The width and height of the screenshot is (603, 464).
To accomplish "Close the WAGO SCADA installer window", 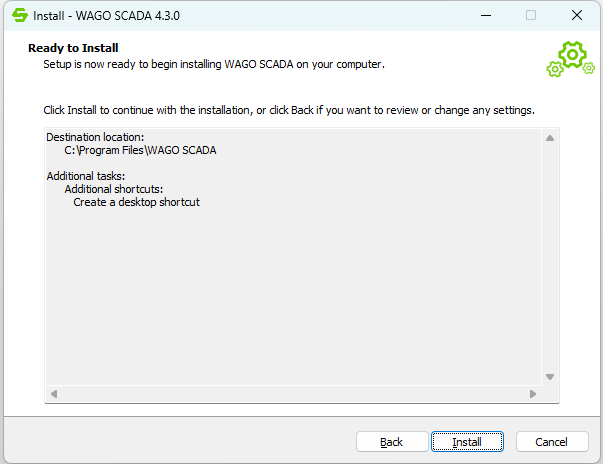I will [x=577, y=16].
